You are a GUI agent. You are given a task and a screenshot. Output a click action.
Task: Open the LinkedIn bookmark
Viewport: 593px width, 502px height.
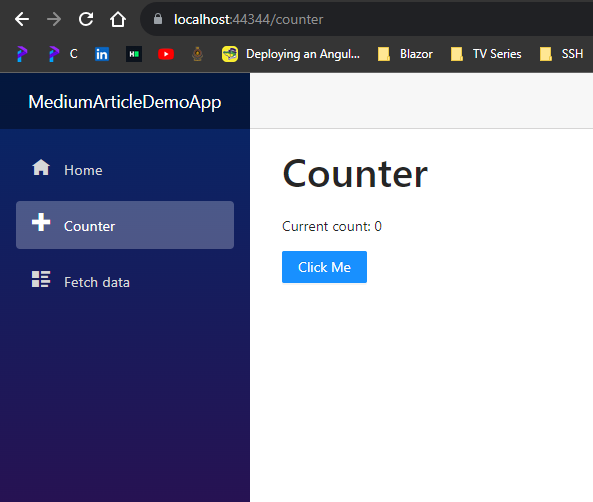click(102, 54)
